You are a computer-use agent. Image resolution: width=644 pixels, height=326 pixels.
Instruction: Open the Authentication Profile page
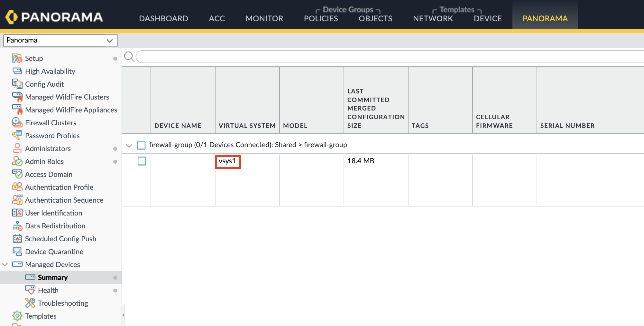click(x=59, y=187)
